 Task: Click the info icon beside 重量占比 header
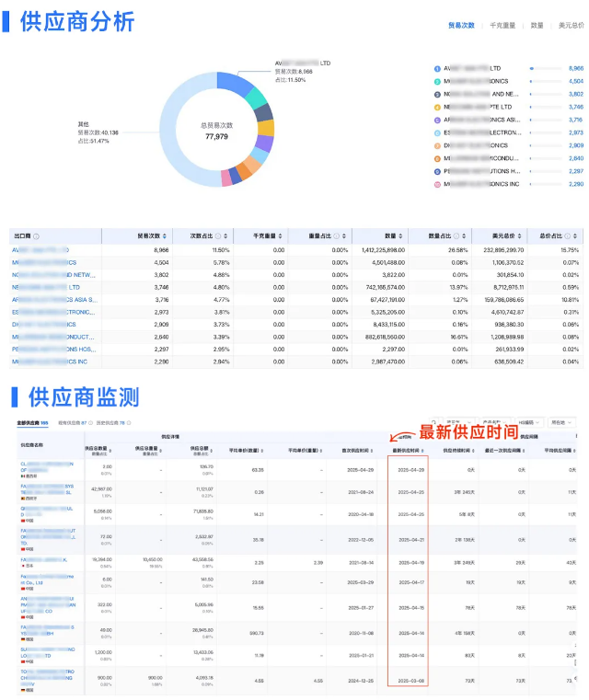[x=337, y=236]
